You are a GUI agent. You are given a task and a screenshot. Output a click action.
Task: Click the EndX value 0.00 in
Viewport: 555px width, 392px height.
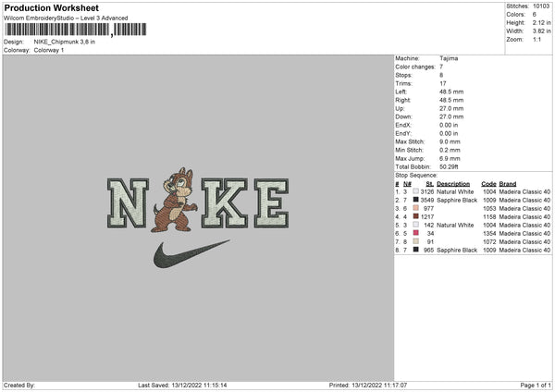coord(449,125)
